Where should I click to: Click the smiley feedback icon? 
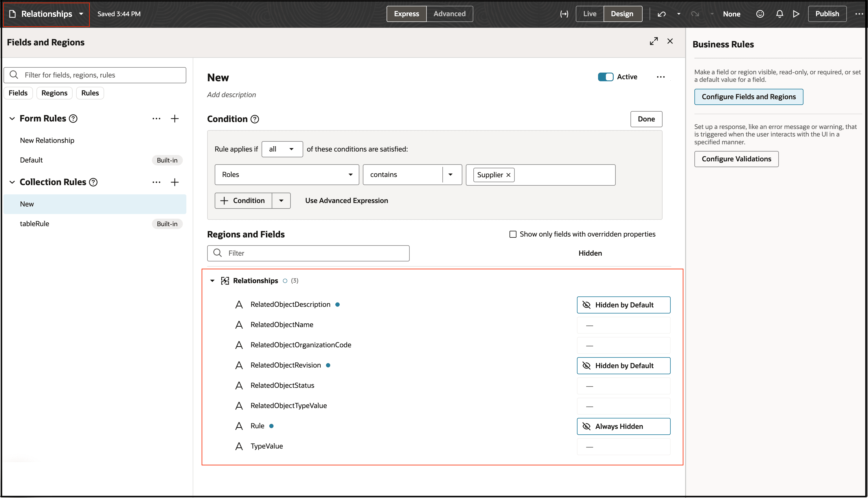[x=760, y=14]
